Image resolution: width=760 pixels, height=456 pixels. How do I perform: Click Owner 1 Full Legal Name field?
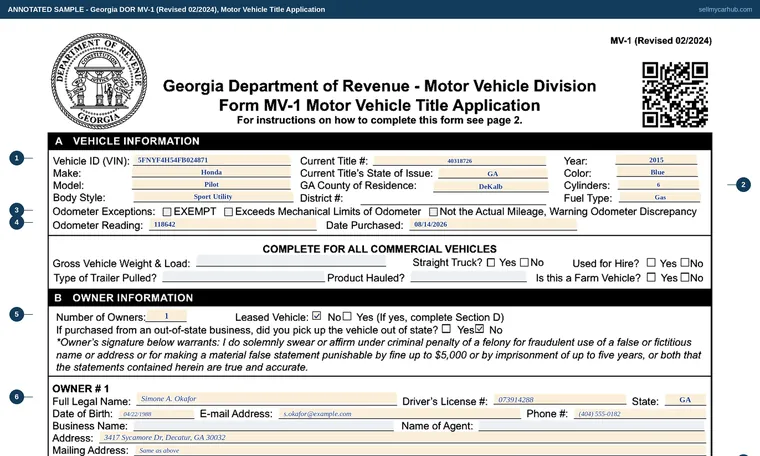click(267, 399)
